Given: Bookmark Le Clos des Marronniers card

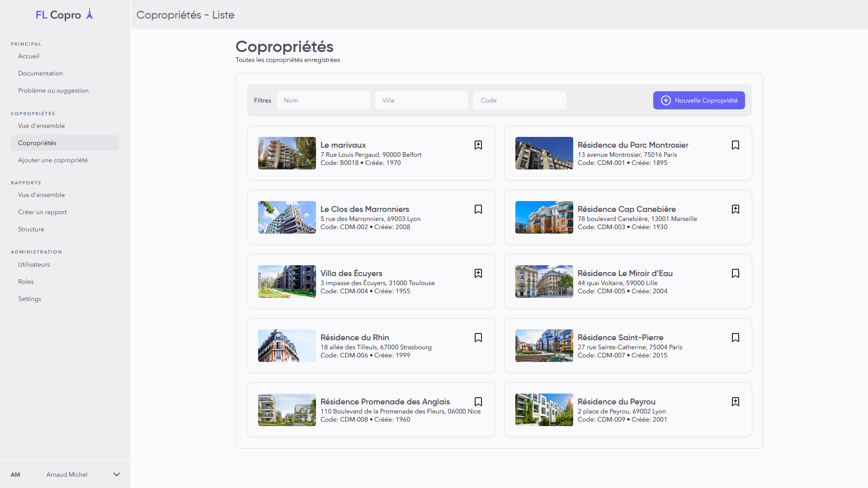Looking at the screenshot, I should [x=478, y=209].
